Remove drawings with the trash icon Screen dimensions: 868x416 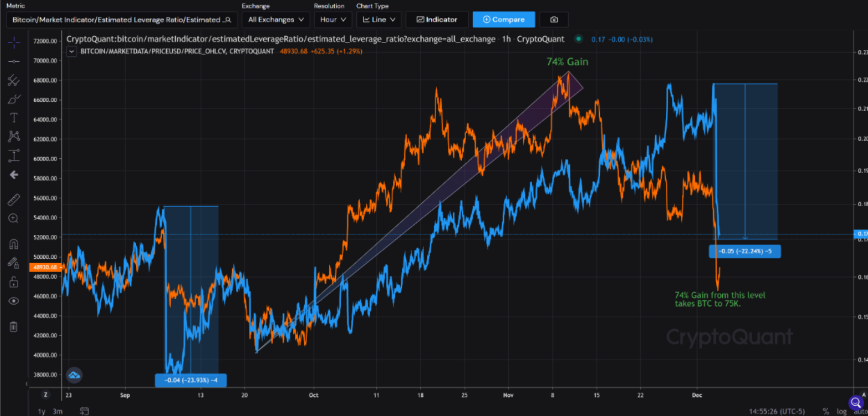[13, 326]
